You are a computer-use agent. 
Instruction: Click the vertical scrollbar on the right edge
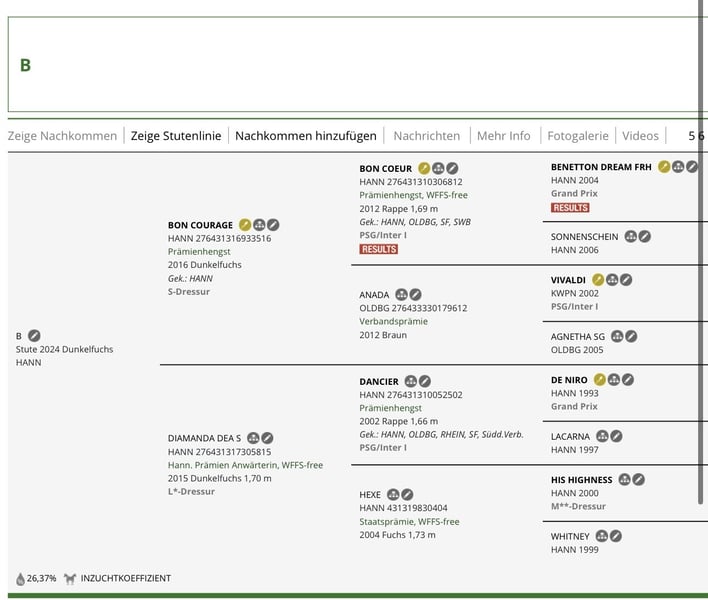[701, 252]
